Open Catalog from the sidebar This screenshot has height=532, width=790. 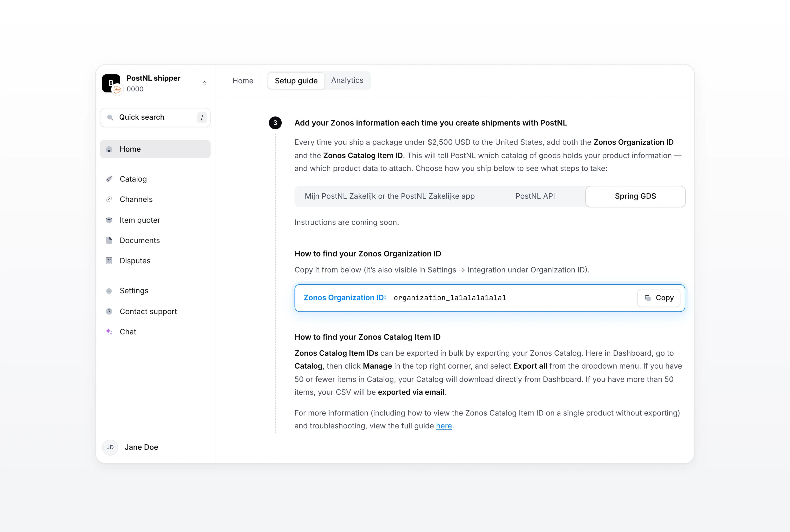coord(155,179)
